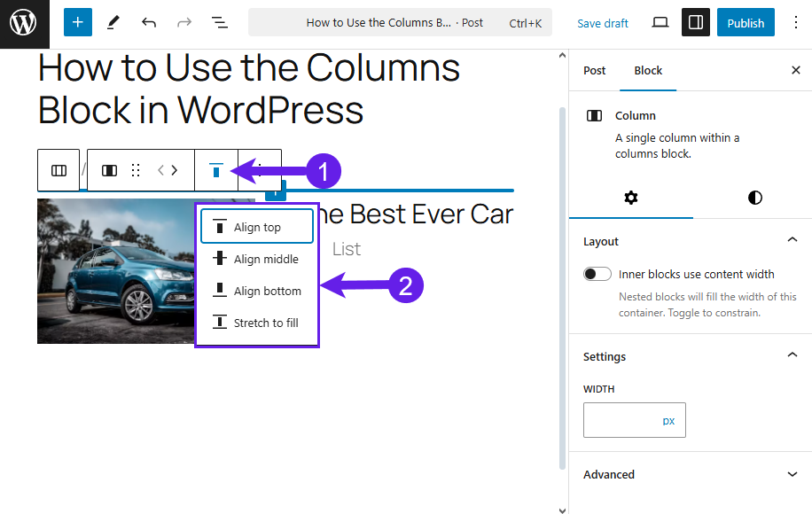The height and width of the screenshot is (514, 812).
Task: Click the Preview device icon
Action: (x=660, y=23)
